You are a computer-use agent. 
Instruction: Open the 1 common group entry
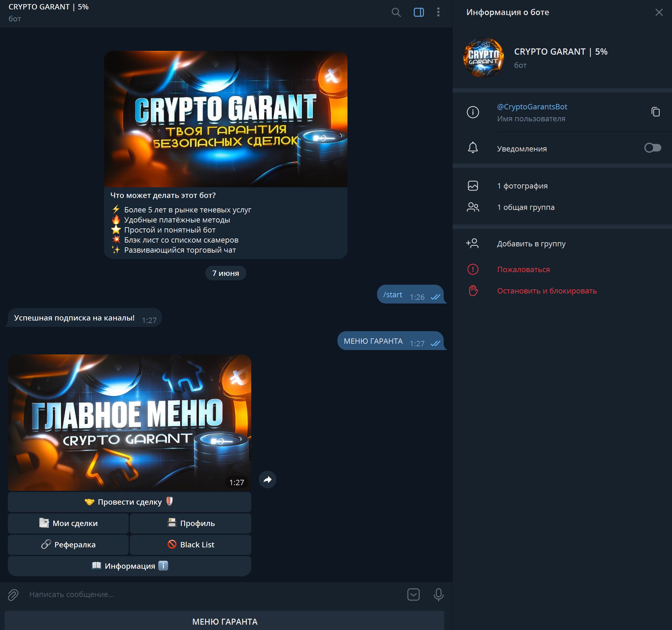click(x=525, y=207)
